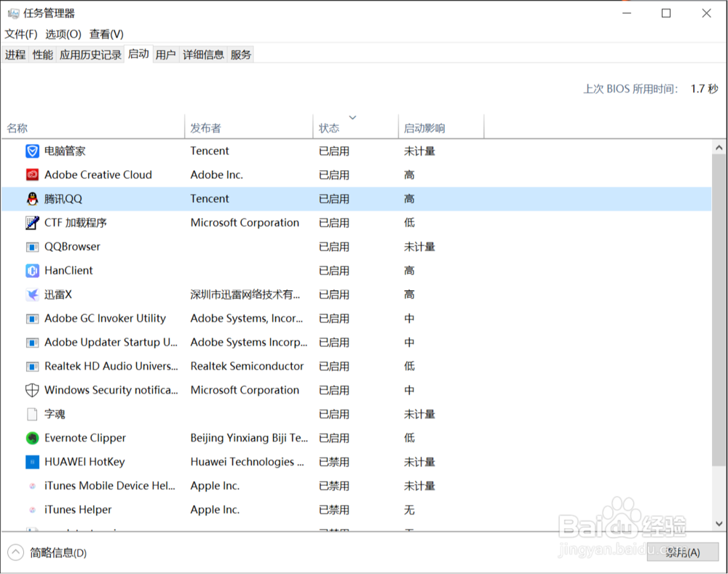Image resolution: width=728 pixels, height=574 pixels.
Task: Click the 腾讯QQ penguin icon
Action: (32, 199)
